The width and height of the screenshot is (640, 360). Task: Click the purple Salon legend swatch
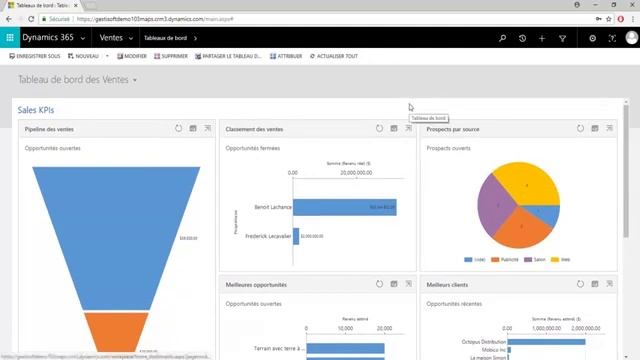point(528,260)
